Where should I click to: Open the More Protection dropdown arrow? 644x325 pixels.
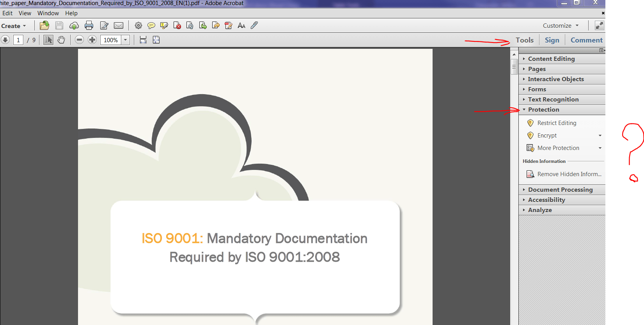tap(600, 148)
